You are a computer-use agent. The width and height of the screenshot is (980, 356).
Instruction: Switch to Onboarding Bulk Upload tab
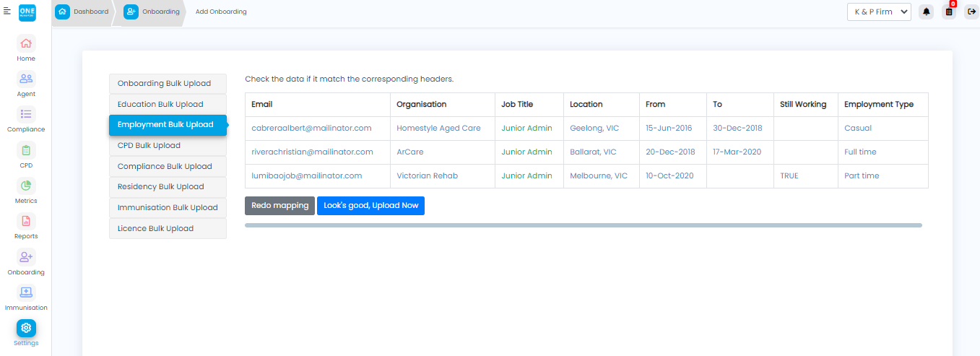coord(168,84)
